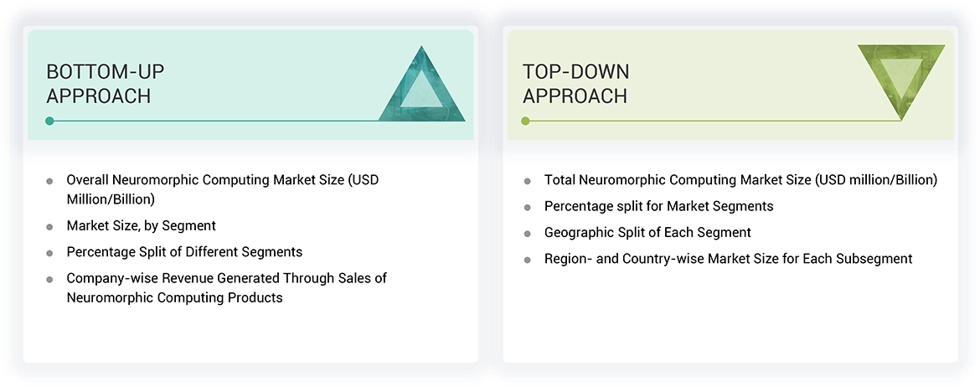Click the bullet beside Market Size, by Segment
Screen dimensions: 980x387
(x=50, y=226)
